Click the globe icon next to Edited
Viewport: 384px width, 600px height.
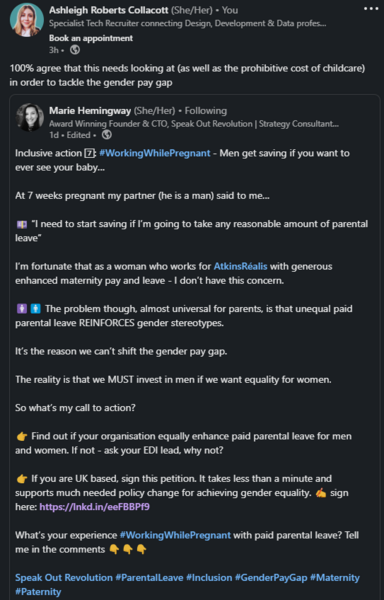(107, 135)
